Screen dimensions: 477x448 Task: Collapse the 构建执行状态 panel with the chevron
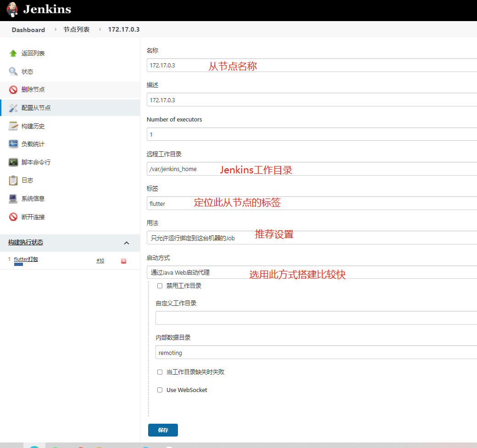pyautogui.click(x=127, y=243)
